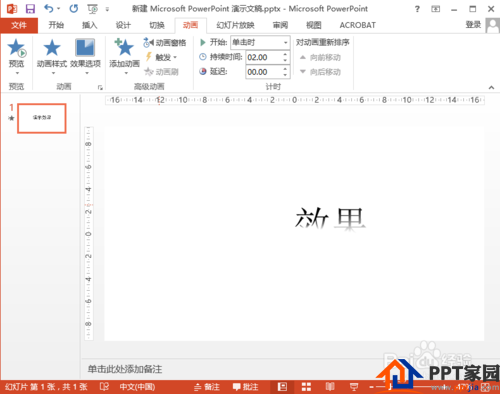Click the slide count indicator in status bar
This screenshot has width=500, height=394.
(x=46, y=387)
